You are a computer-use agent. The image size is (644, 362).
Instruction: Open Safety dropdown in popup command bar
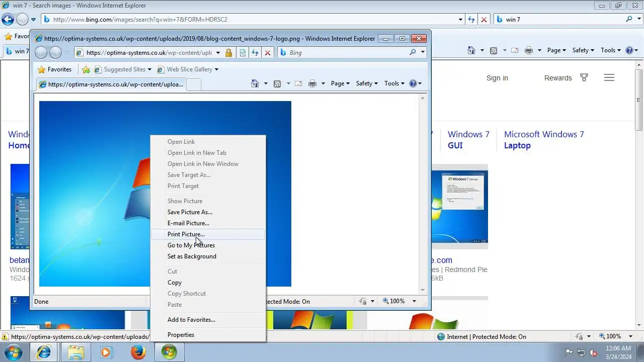click(367, 83)
